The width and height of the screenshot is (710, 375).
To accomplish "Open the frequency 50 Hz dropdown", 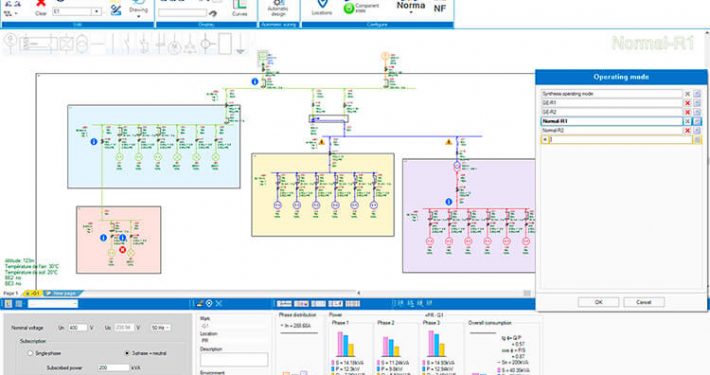I will click(161, 327).
